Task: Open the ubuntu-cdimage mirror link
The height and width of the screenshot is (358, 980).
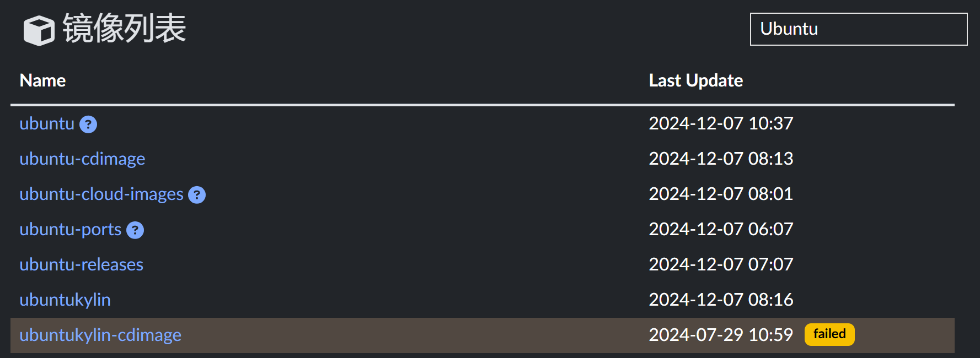Action: tap(82, 159)
